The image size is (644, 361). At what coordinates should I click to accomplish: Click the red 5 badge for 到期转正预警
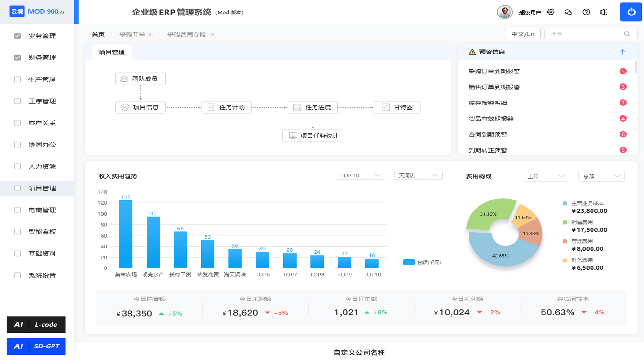pyautogui.click(x=623, y=150)
